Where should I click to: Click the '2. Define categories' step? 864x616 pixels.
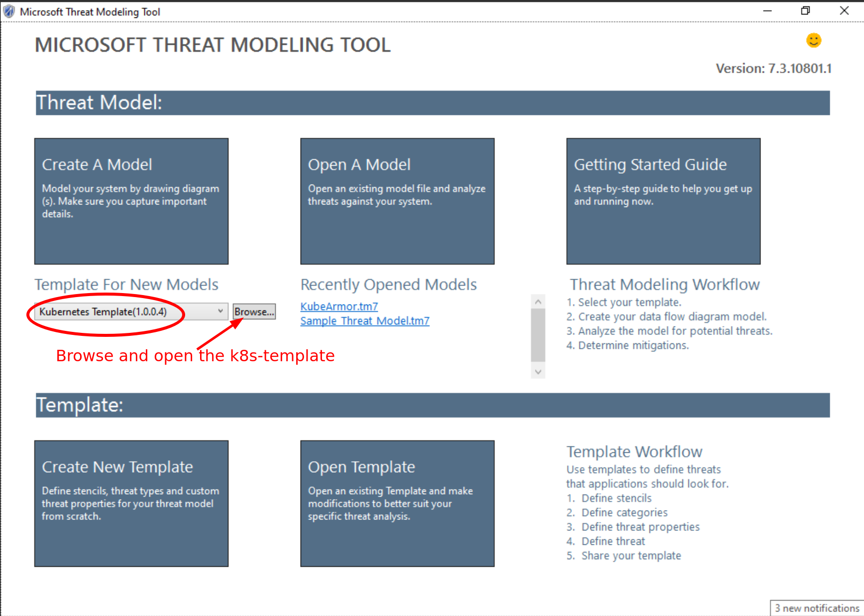[617, 513]
